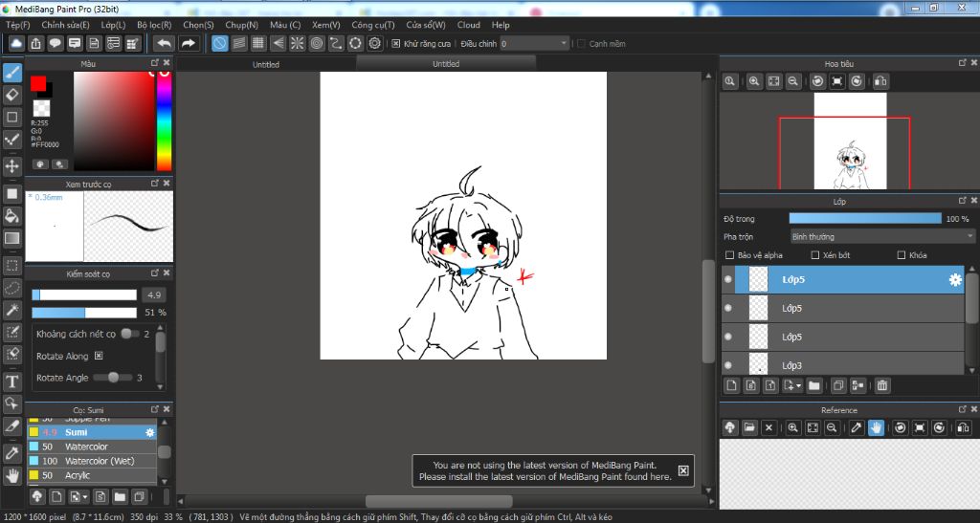Select the Gradient tool
980x523 pixels.
(x=11, y=238)
